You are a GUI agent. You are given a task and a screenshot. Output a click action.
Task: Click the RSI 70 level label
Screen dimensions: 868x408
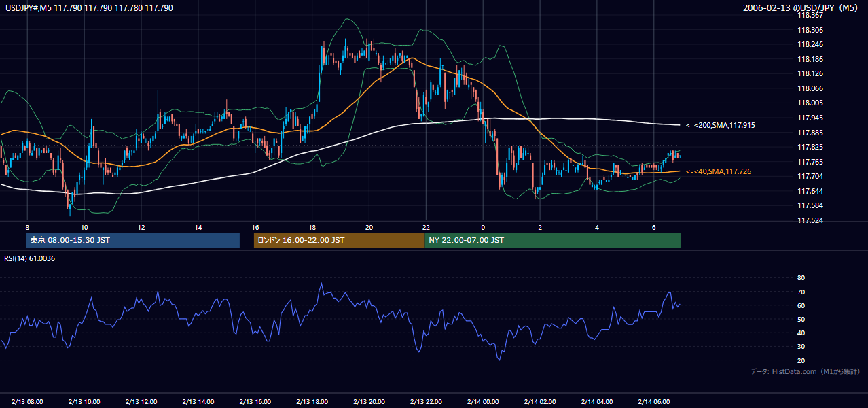click(x=801, y=292)
